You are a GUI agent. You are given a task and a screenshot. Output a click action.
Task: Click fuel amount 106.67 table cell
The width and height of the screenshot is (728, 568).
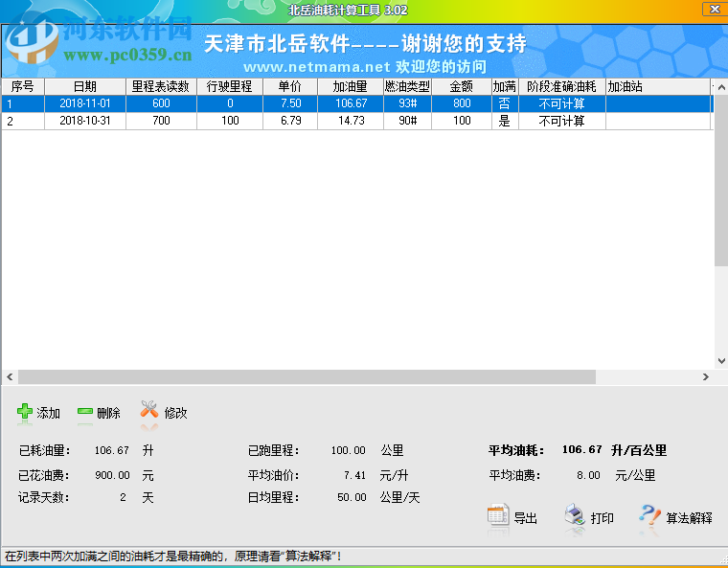coord(351,103)
